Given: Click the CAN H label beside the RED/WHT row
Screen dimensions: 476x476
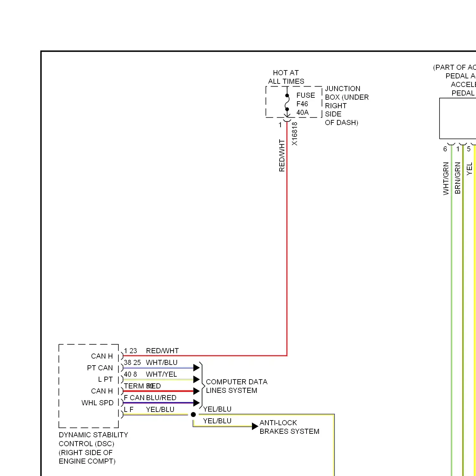Looking at the screenshot, I should pyautogui.click(x=102, y=356).
